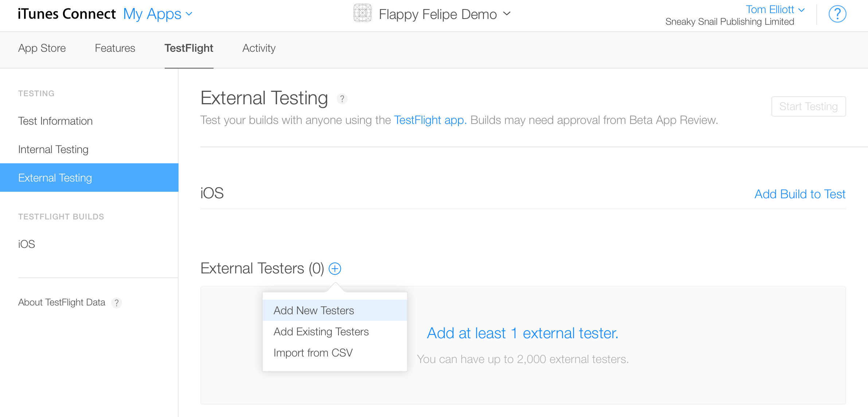Open iOS under TestFlight Builds
Viewport: 868px width, 417px height.
(x=27, y=244)
